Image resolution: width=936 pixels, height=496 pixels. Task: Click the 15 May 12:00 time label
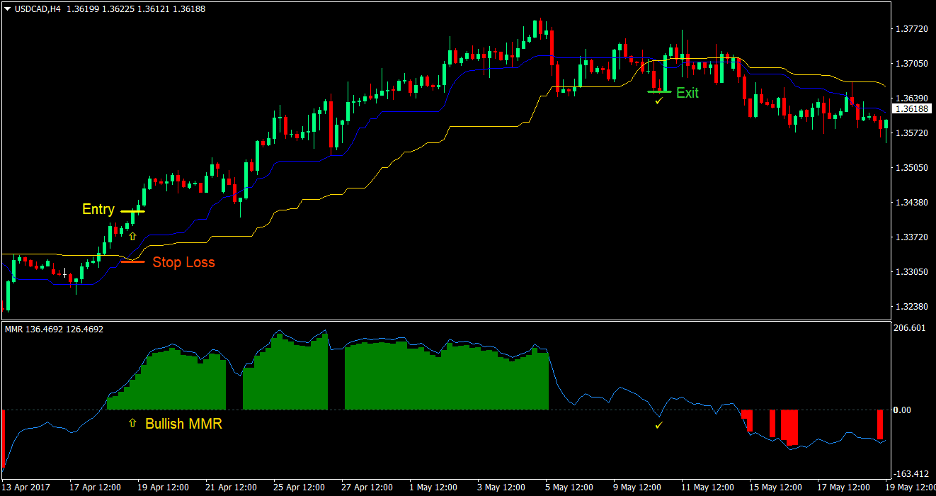777,486
